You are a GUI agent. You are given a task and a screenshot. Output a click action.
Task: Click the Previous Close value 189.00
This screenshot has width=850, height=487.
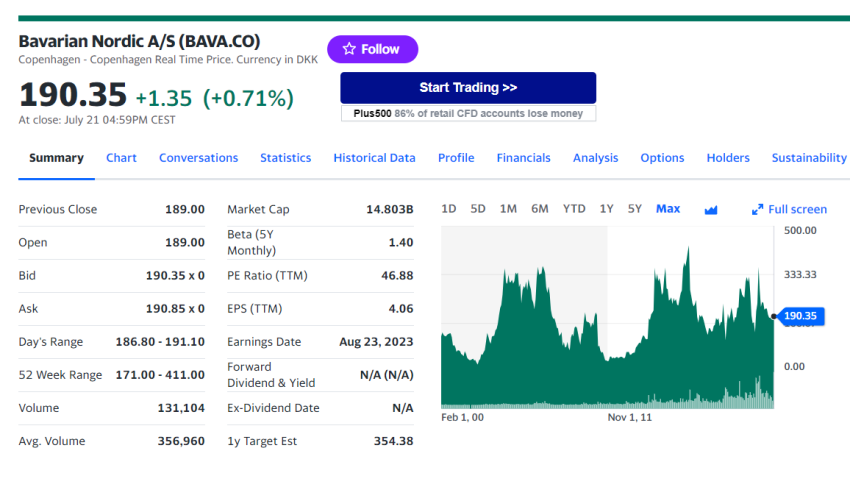point(185,209)
